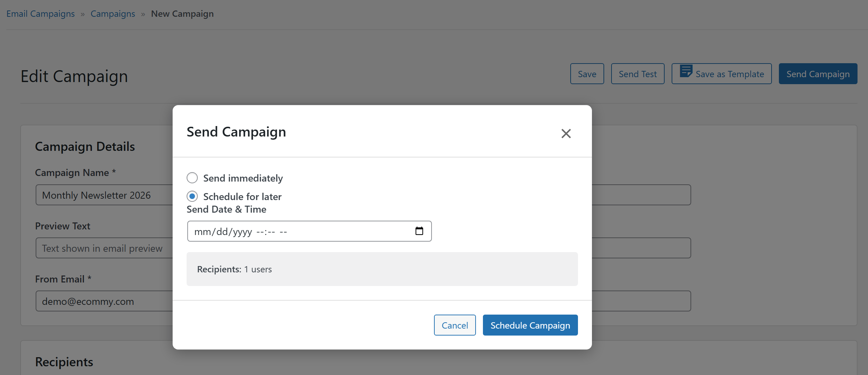Go to the Campaigns breadcrumb link

click(x=113, y=14)
